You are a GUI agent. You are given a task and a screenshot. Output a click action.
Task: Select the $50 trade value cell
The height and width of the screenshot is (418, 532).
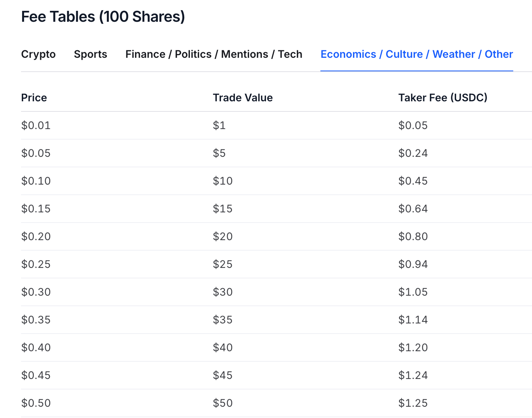click(x=223, y=403)
